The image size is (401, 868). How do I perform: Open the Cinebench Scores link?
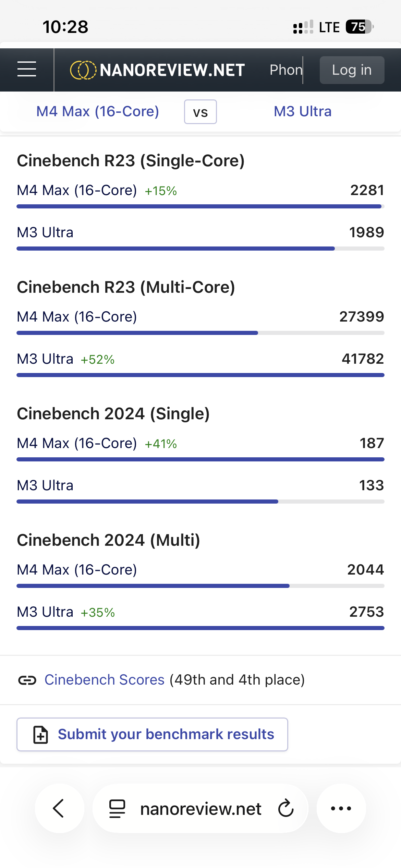(x=105, y=680)
